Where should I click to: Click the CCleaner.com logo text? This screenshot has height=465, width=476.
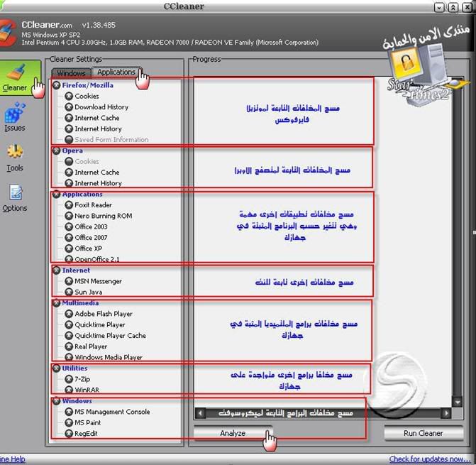[47, 25]
